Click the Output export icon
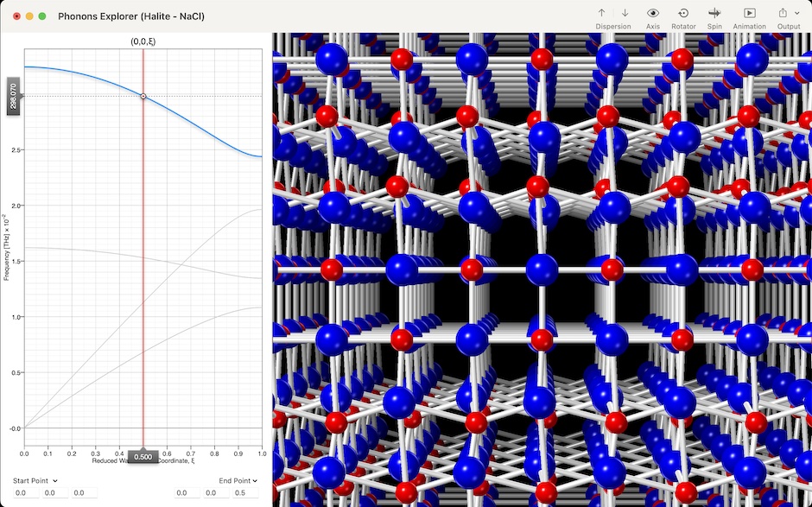Screen dimensions: 812x507 pos(783,13)
